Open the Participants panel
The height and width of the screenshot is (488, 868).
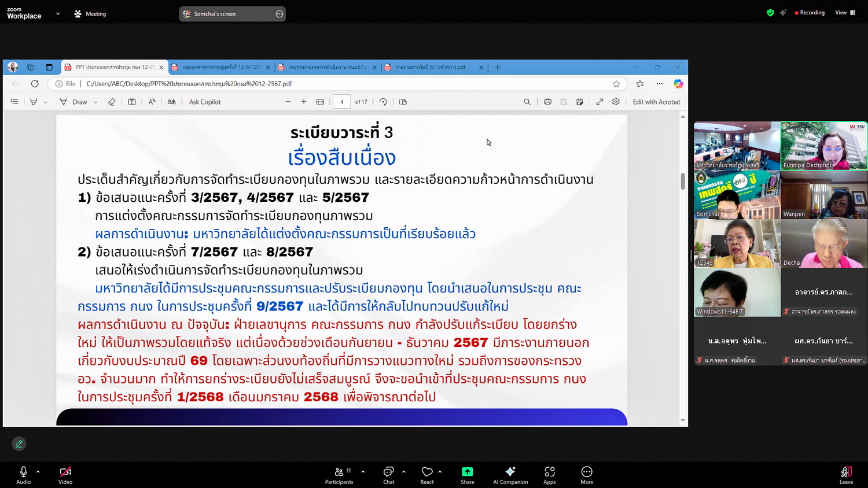click(339, 475)
